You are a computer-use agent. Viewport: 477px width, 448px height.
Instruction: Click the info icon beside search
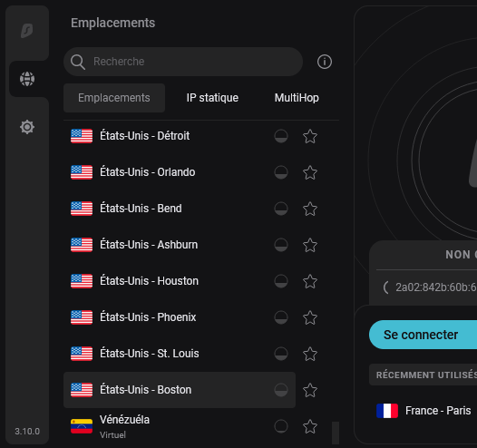coord(325,62)
